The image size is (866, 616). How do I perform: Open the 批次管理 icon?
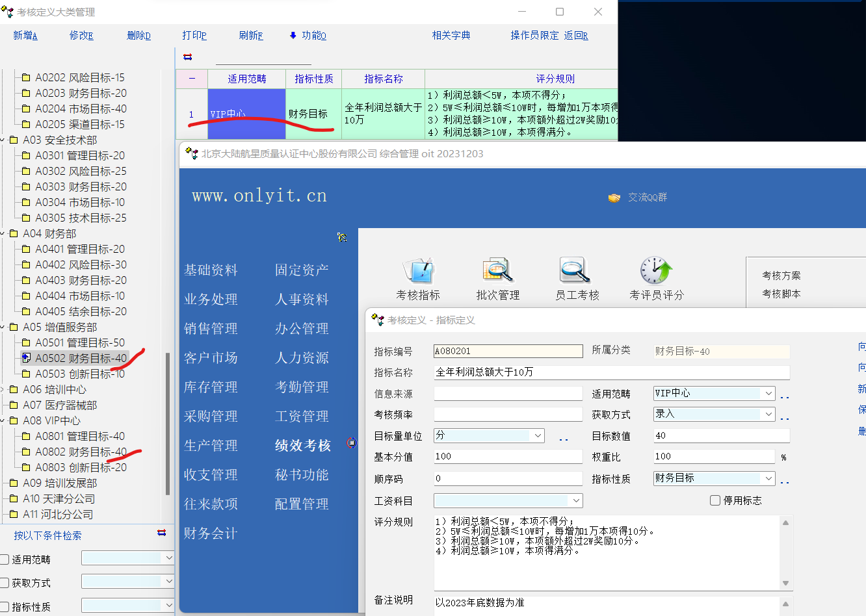click(x=497, y=271)
